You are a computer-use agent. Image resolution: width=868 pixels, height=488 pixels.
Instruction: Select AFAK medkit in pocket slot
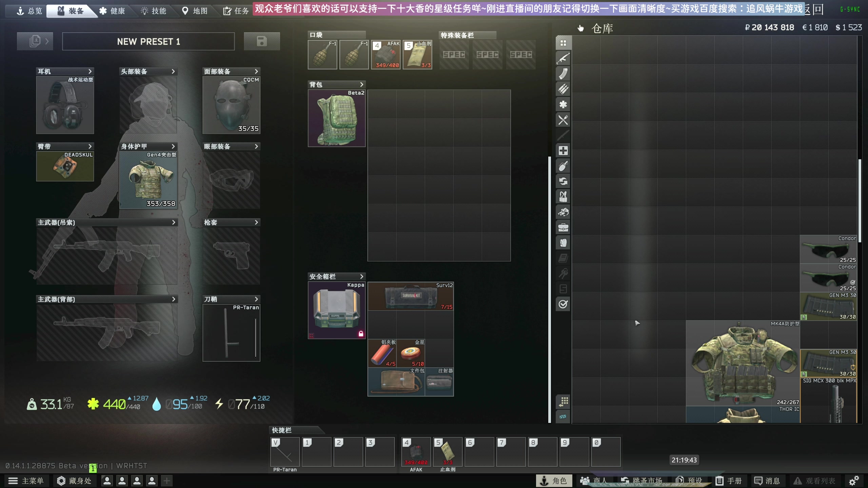pos(386,55)
